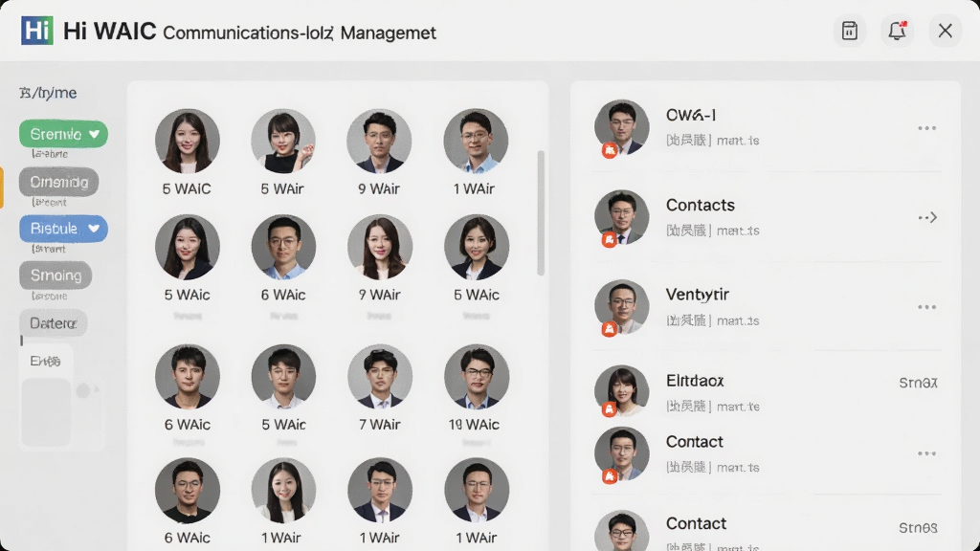Viewport: 980px width, 551px height.
Task: Select the Elitdaox contact name
Action: [x=695, y=381]
